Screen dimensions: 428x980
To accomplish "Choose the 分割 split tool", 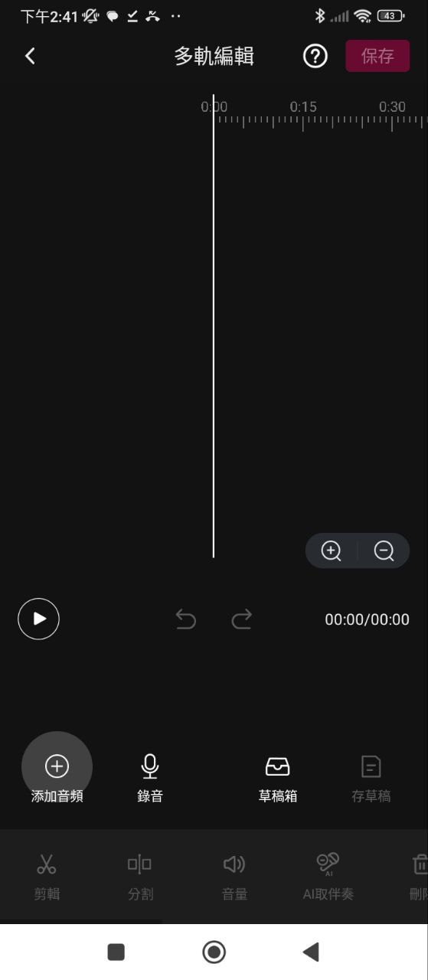I will point(140,877).
